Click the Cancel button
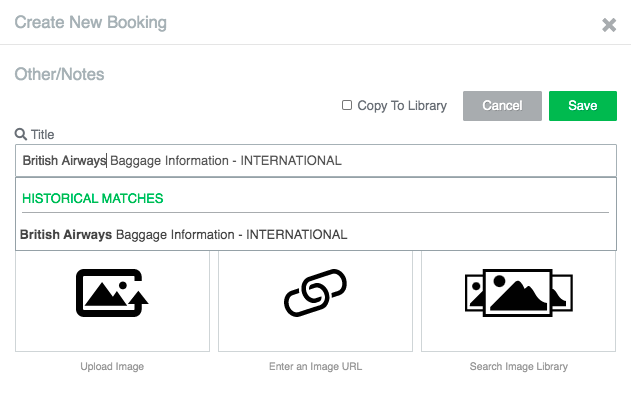This screenshot has height=395, width=631. (502, 106)
